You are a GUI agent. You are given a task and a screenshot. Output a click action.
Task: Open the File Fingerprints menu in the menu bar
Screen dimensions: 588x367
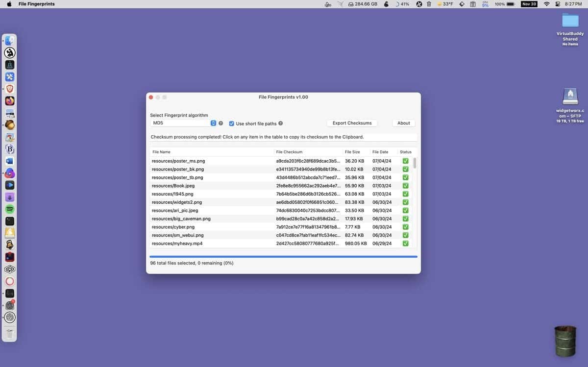coord(36,4)
